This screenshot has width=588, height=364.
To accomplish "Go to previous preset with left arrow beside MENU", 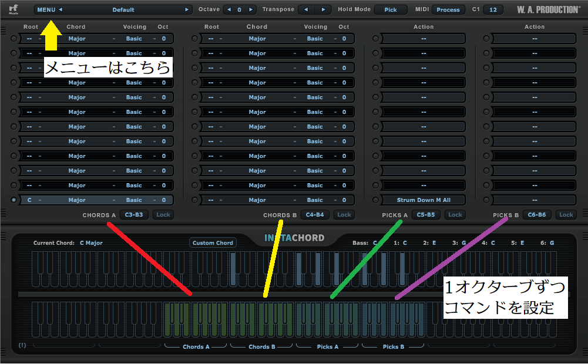I will pyautogui.click(x=61, y=10).
